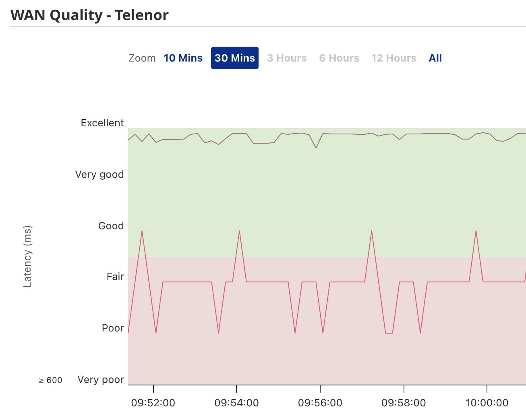
Task: Click the ≥ 600 latency axis value
Action: [x=51, y=380]
